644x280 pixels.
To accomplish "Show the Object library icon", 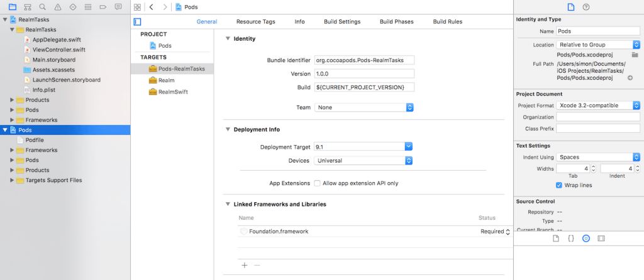I will (x=586, y=239).
